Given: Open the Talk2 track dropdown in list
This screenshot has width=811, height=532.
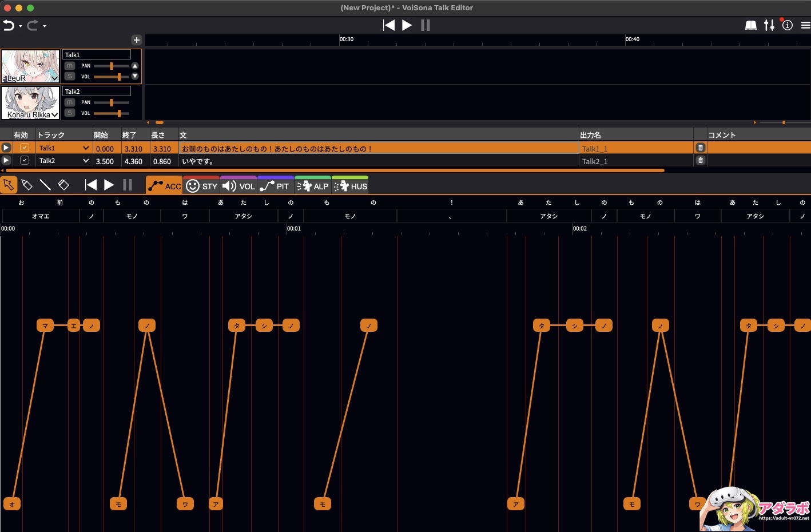Looking at the screenshot, I should (86, 161).
